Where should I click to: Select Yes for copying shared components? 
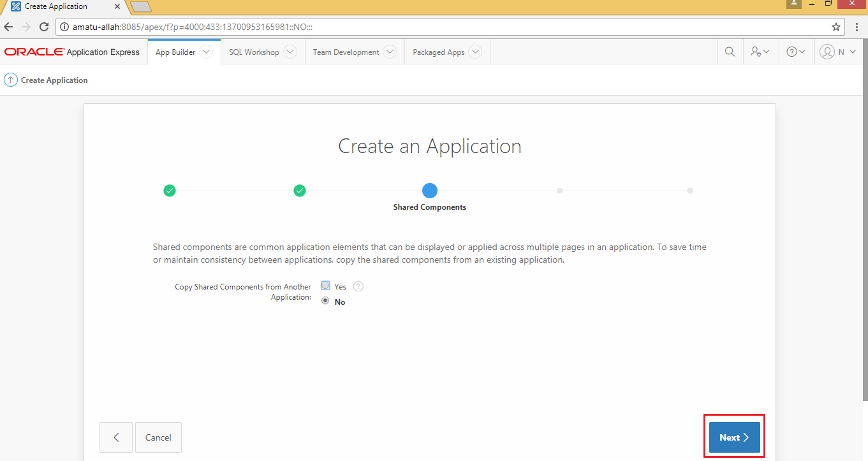click(325, 286)
